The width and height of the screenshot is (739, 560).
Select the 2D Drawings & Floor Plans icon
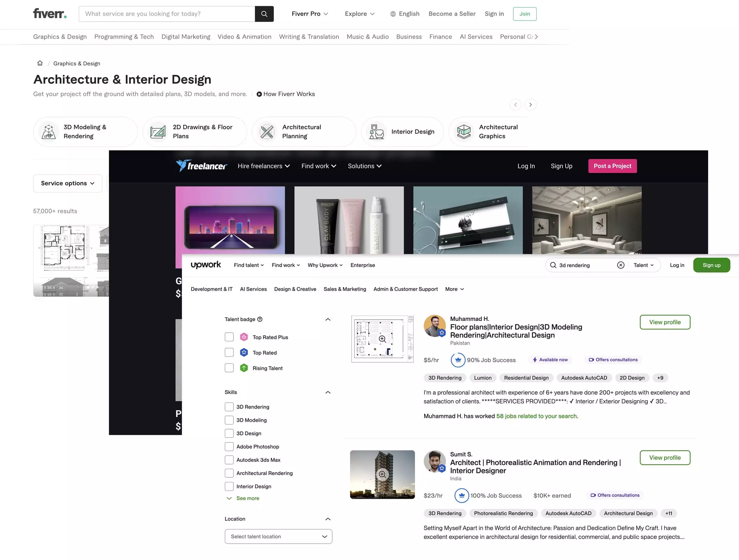pyautogui.click(x=158, y=132)
